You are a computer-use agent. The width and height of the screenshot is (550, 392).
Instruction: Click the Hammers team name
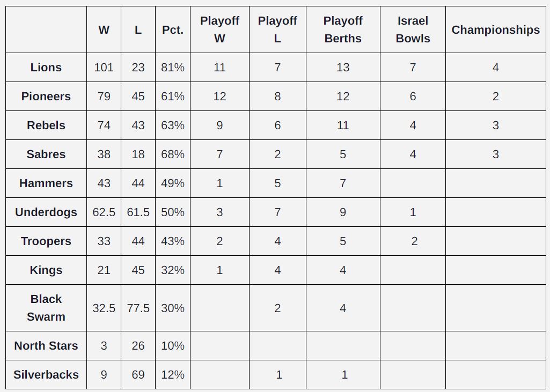(46, 183)
